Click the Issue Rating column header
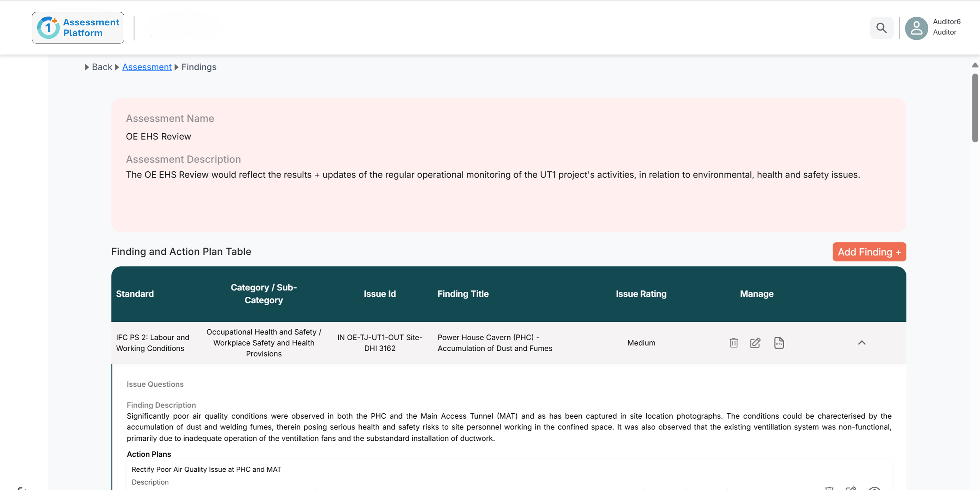980x490 pixels. pos(641,294)
